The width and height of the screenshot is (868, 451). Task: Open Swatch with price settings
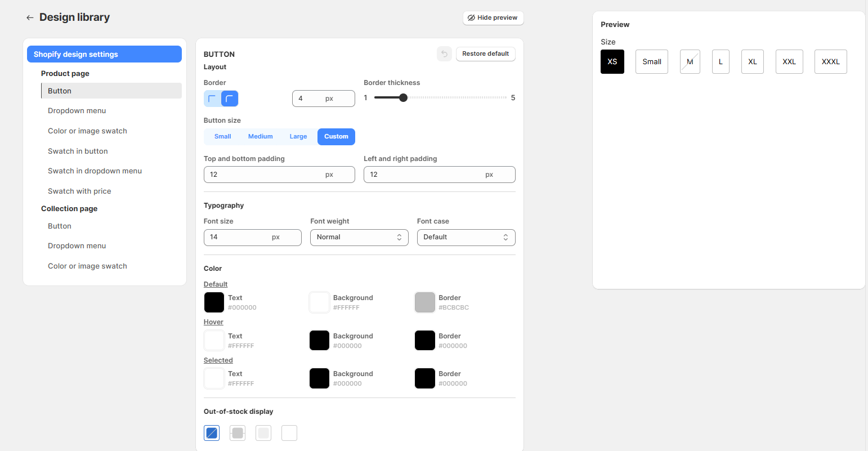79,191
